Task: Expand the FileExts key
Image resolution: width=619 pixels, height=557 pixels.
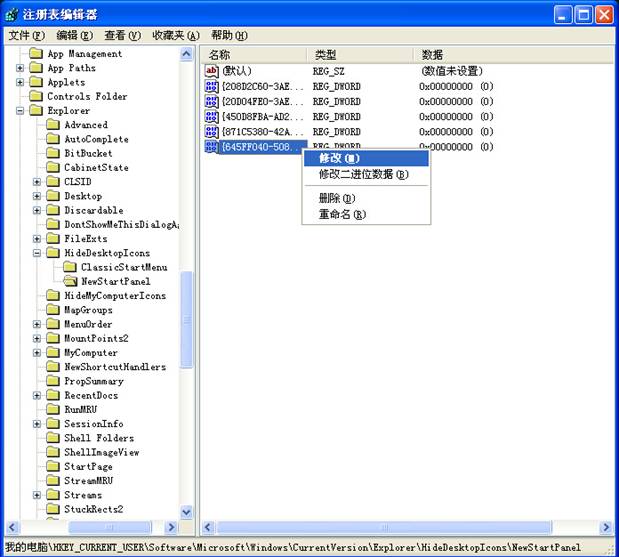Action: point(37,238)
